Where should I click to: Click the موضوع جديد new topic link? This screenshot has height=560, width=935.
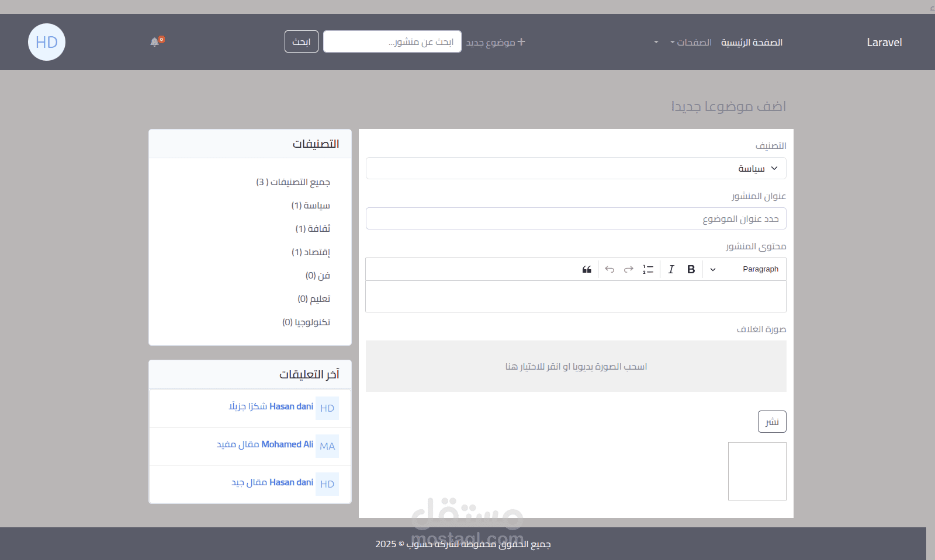coord(496,42)
